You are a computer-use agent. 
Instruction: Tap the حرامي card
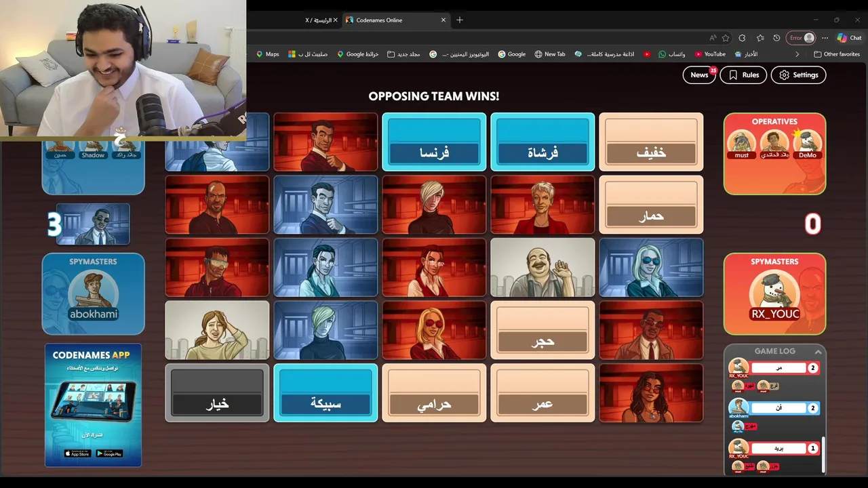[x=434, y=393]
